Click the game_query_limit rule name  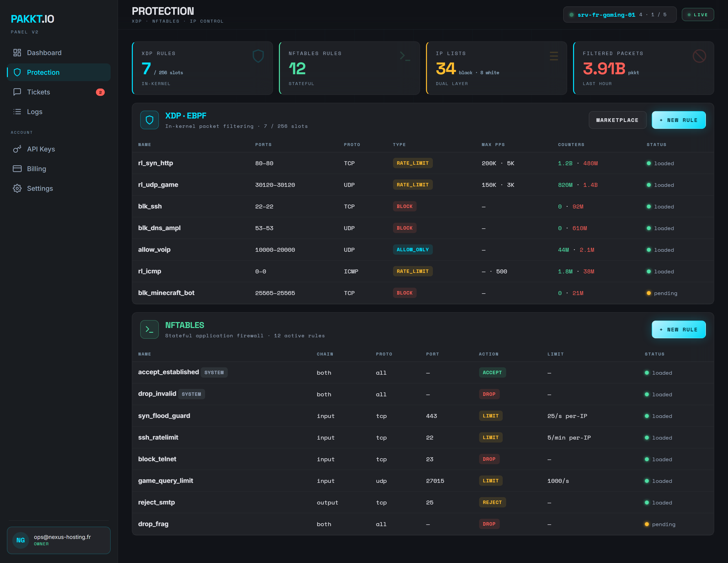coord(165,481)
